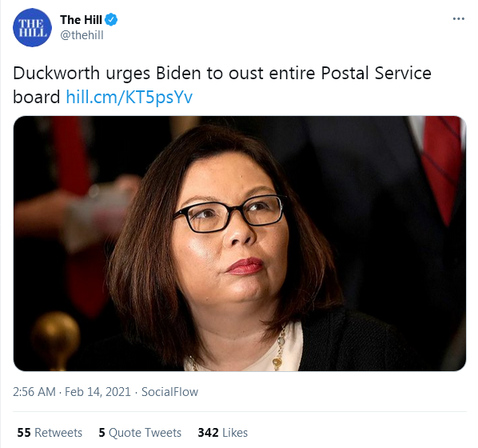Image resolution: width=478 pixels, height=448 pixels.
Task: Open The Hill profile avatar logo
Action: (32, 28)
